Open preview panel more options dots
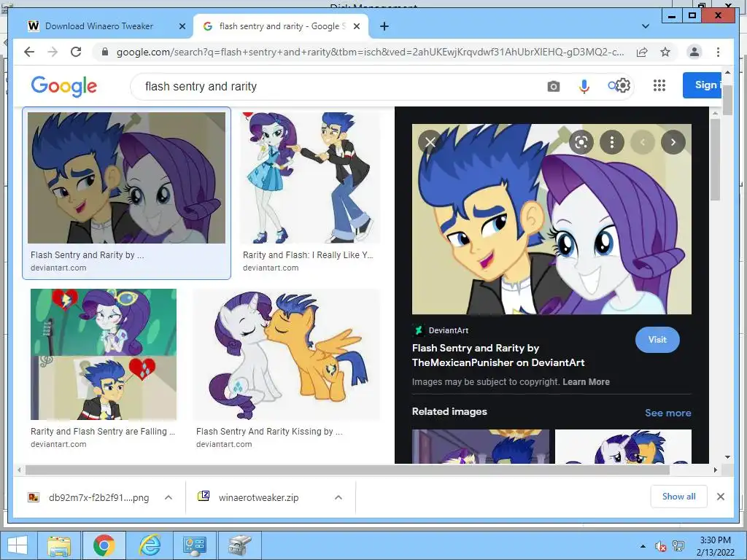Viewport: 747px width, 560px height. 612,142
